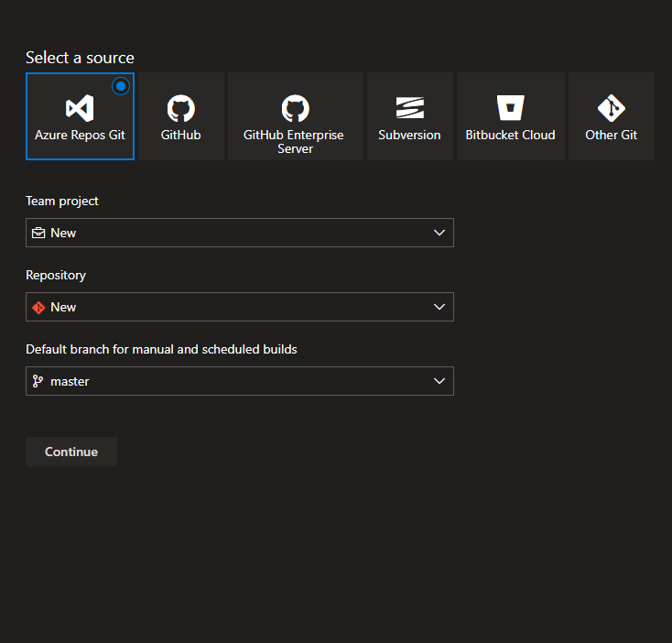This screenshot has width=672, height=643.
Task: Click the "Other Git" text label
Action: point(611,135)
